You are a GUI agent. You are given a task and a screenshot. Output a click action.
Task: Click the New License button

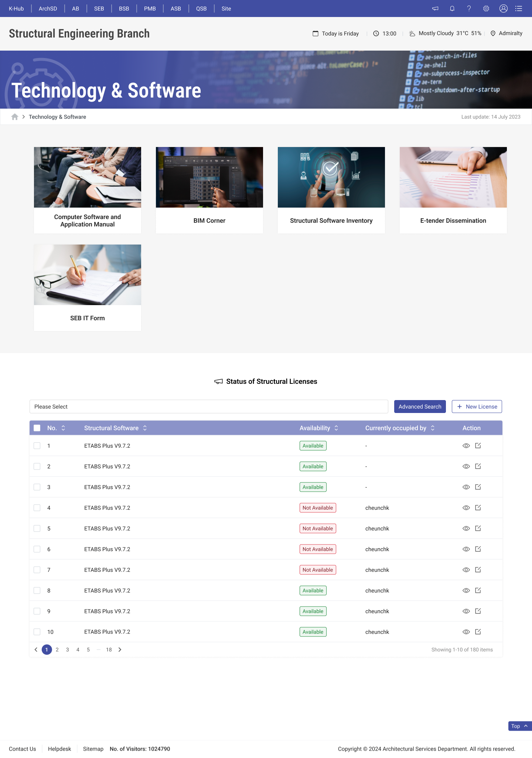[477, 406]
